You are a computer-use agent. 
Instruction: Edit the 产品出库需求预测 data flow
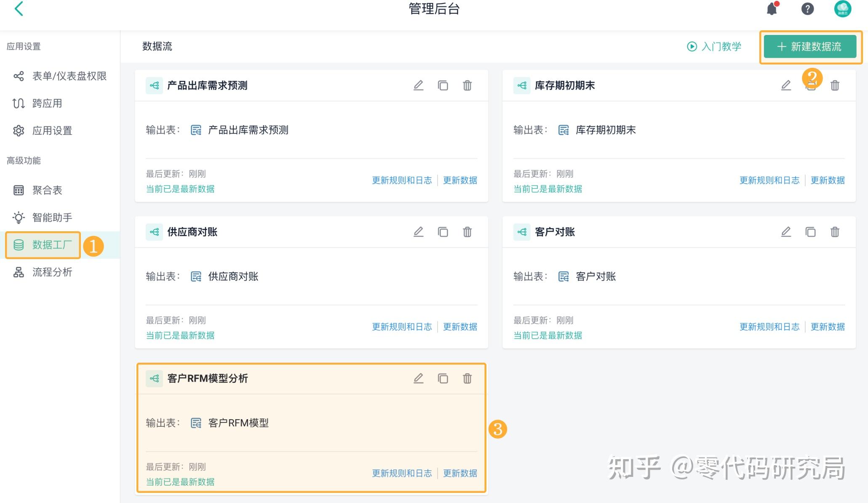click(418, 85)
